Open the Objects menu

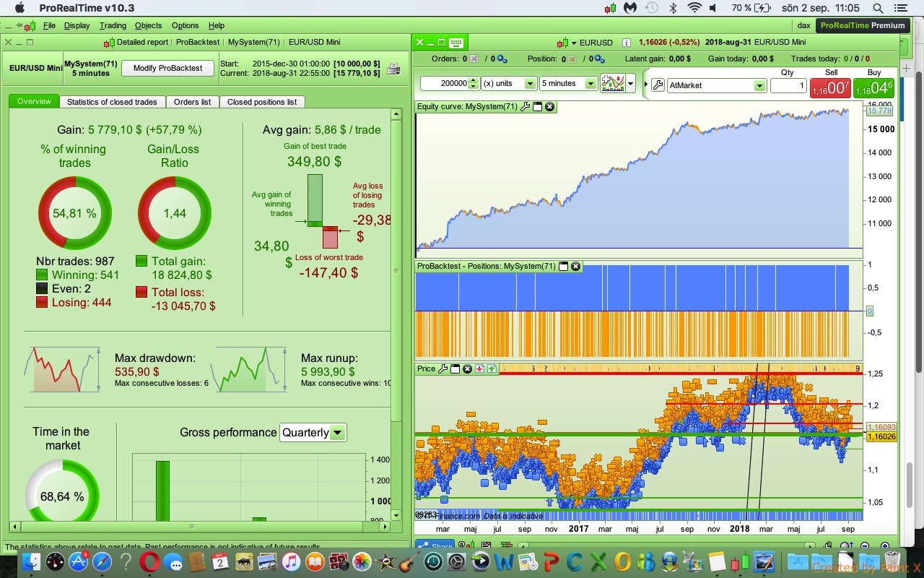(149, 25)
